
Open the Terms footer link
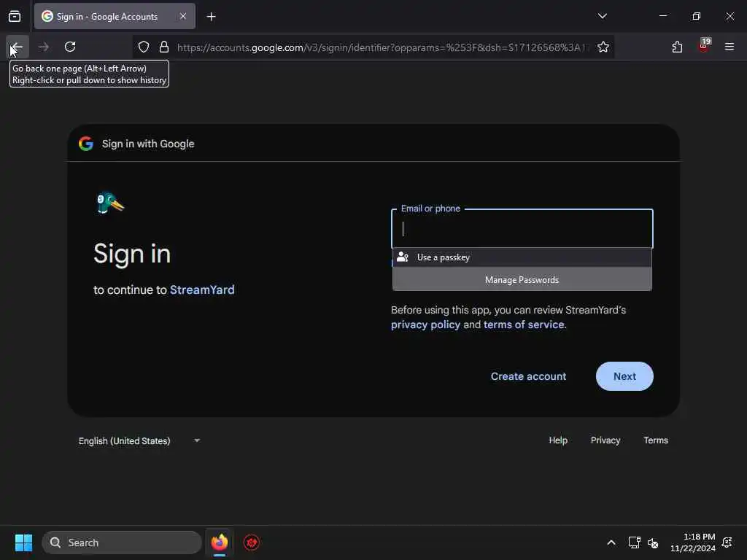click(x=656, y=440)
